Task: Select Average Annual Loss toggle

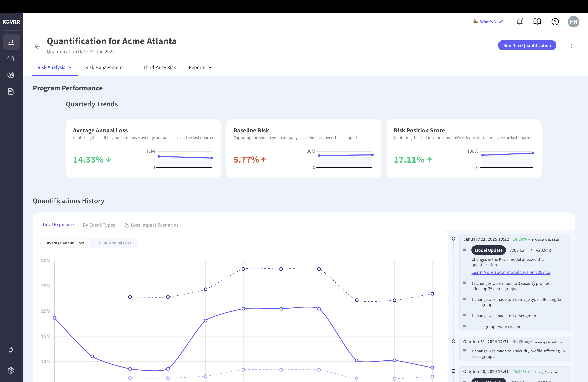Action: click(66, 243)
